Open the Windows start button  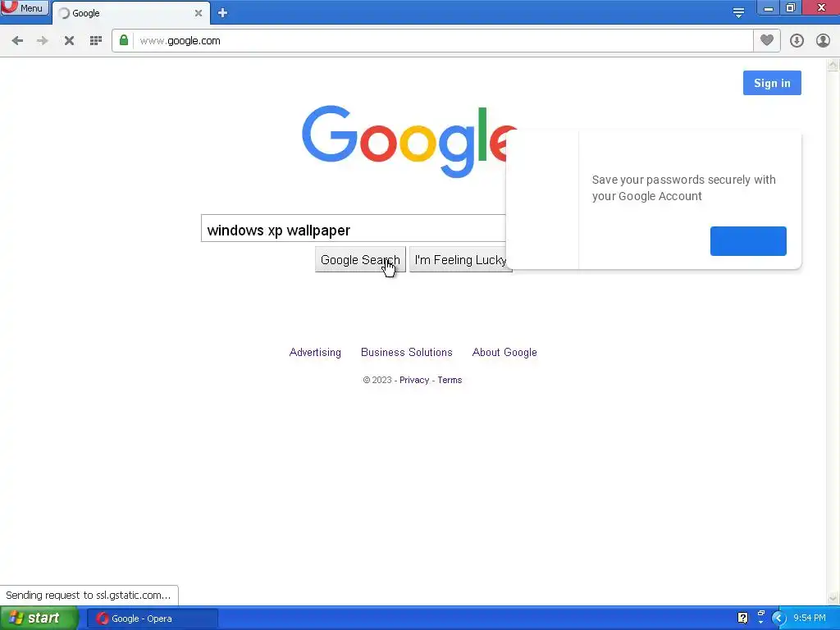pyautogui.click(x=39, y=619)
